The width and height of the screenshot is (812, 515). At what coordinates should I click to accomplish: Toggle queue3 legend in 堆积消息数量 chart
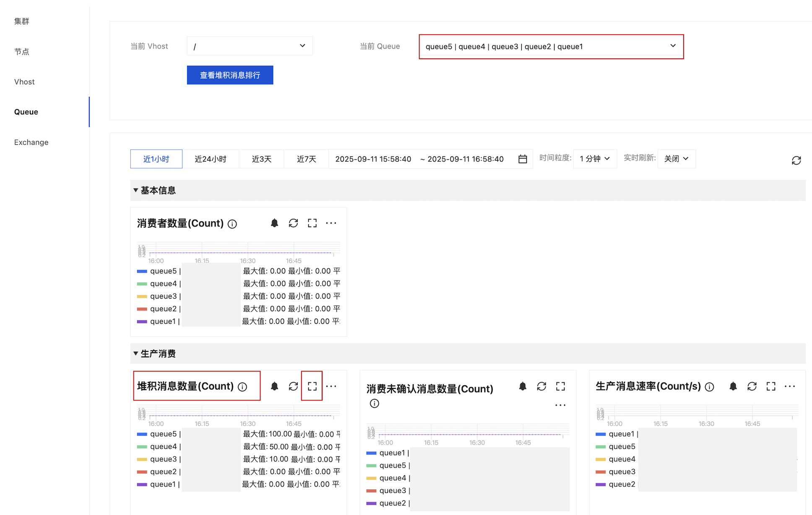click(x=163, y=459)
